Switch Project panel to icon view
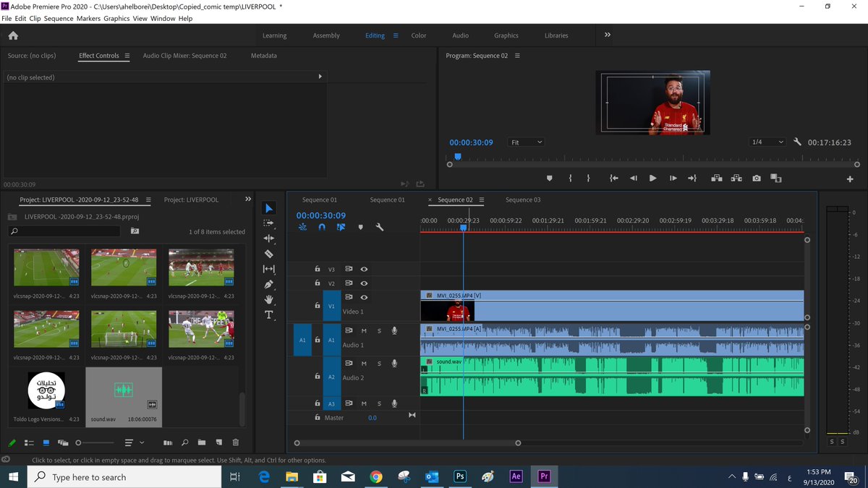The image size is (868, 488). coord(46,442)
